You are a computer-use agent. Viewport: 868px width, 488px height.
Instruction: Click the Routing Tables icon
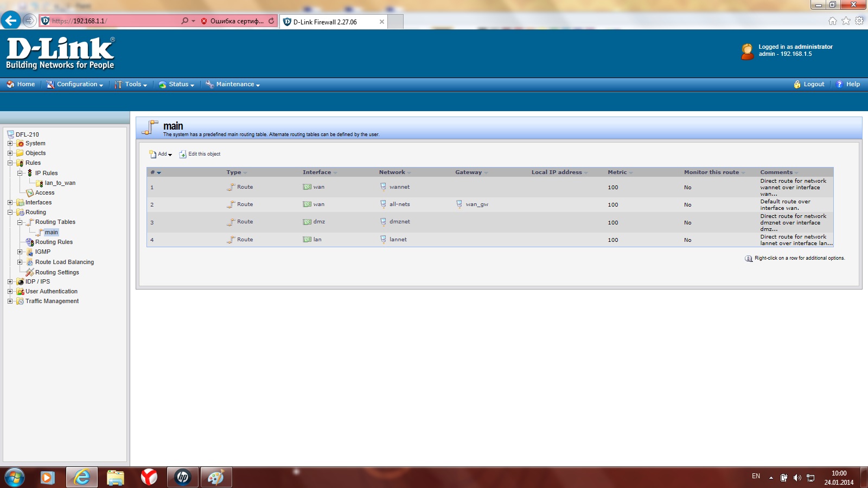click(30, 222)
